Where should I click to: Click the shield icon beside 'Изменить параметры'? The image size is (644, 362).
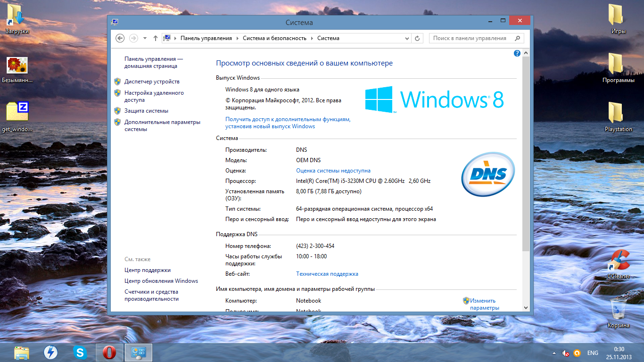click(x=466, y=301)
